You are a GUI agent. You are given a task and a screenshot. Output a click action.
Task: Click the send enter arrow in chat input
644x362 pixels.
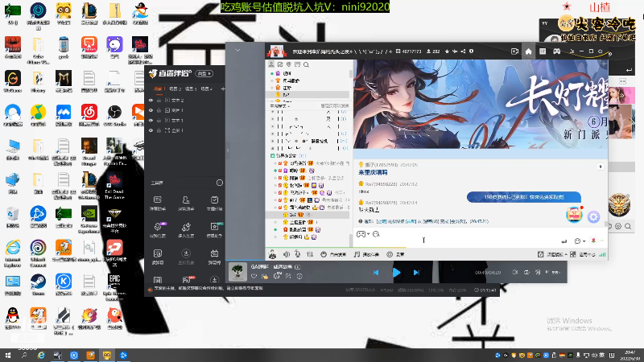(x=564, y=241)
